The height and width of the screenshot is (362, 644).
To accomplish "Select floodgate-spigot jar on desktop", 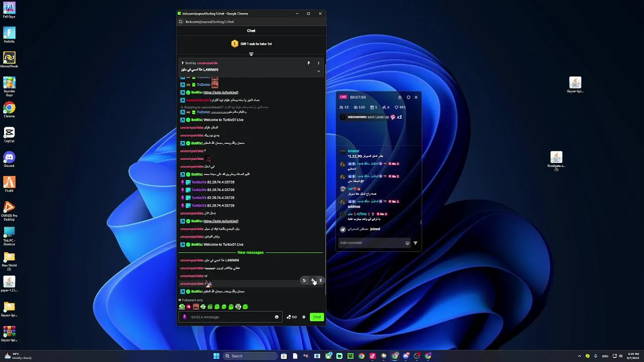I will tap(556, 161).
